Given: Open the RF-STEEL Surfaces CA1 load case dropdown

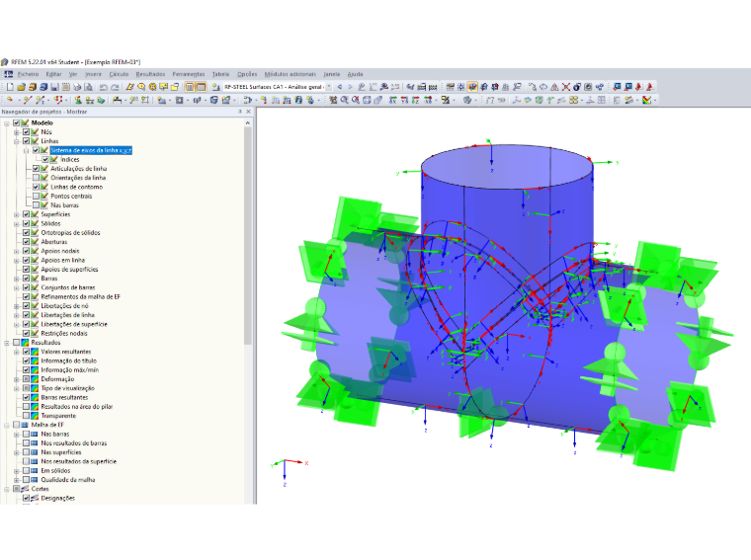Looking at the screenshot, I should 328,87.
